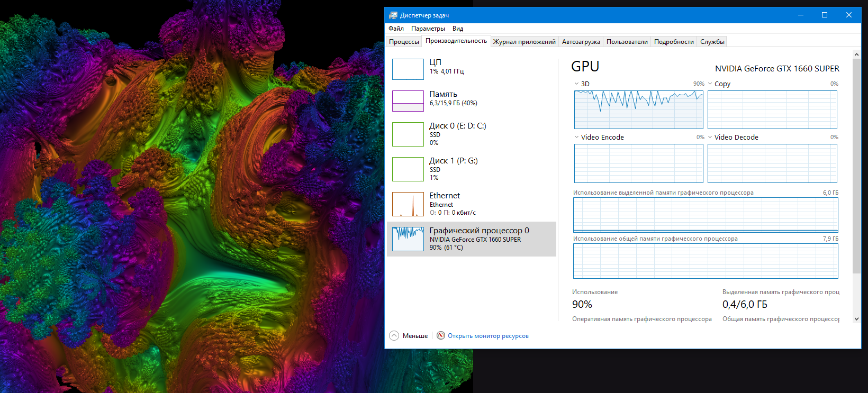Switch to the Автозагрузка tab
The width and height of the screenshot is (868, 393).
[581, 42]
